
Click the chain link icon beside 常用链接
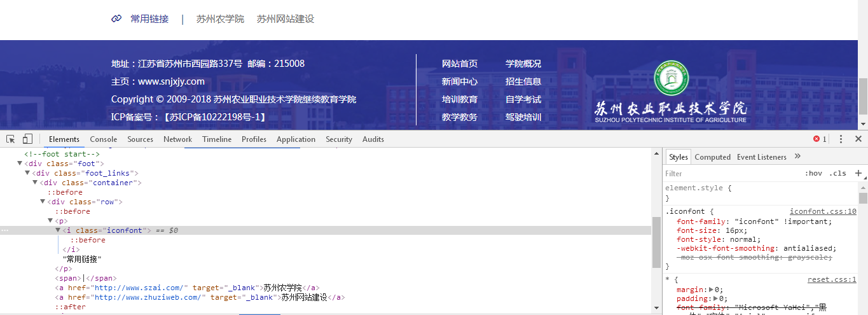click(x=116, y=19)
